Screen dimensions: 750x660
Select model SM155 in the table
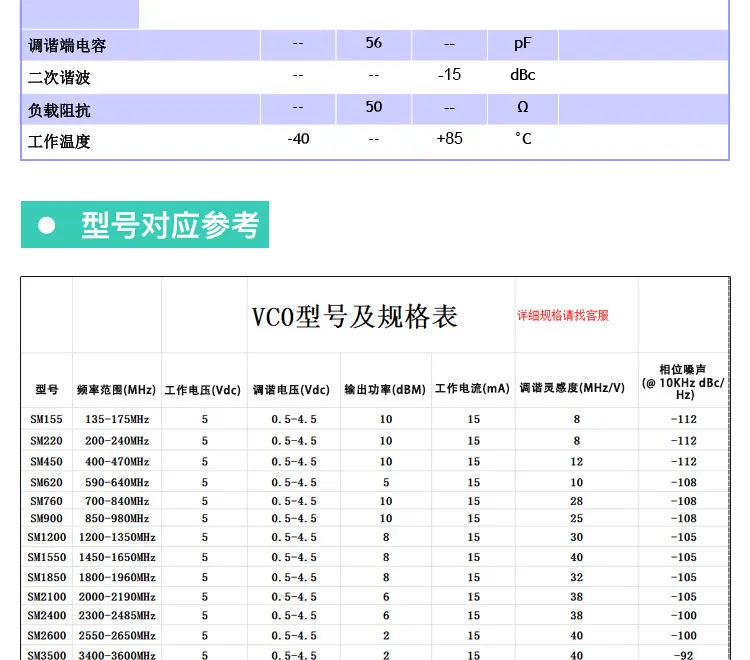click(46, 419)
